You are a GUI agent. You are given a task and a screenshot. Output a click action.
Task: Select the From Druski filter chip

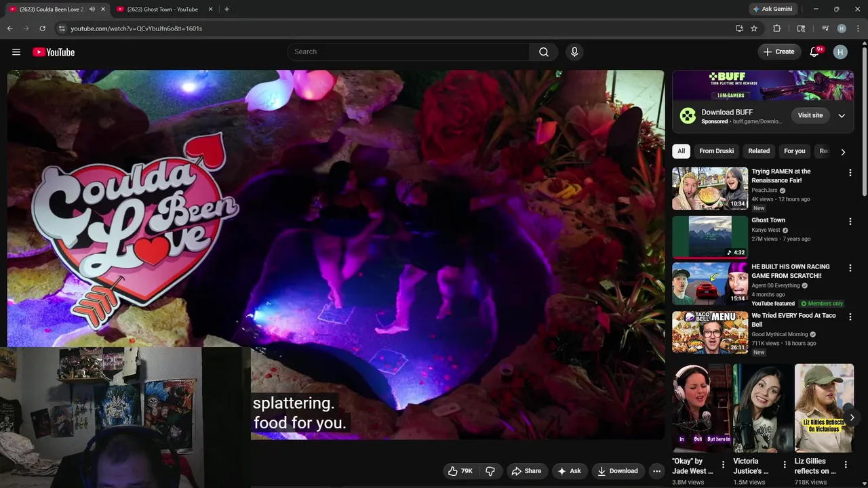[717, 151]
